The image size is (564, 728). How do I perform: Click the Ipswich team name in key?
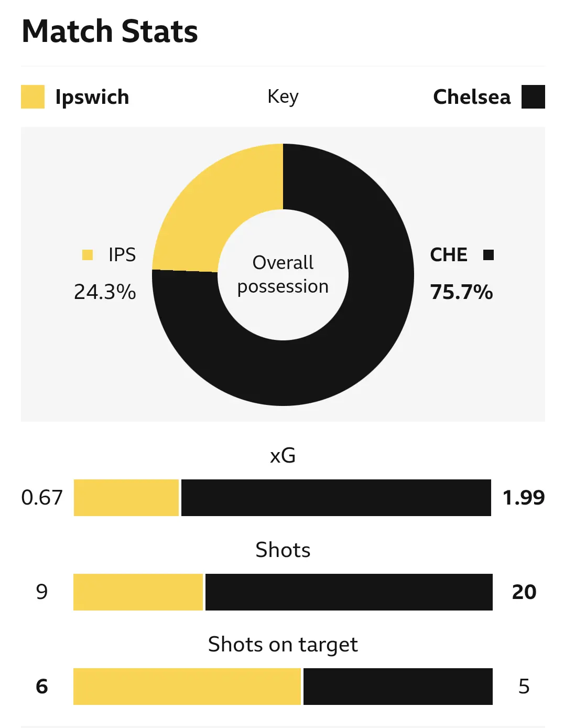pyautogui.click(x=92, y=97)
